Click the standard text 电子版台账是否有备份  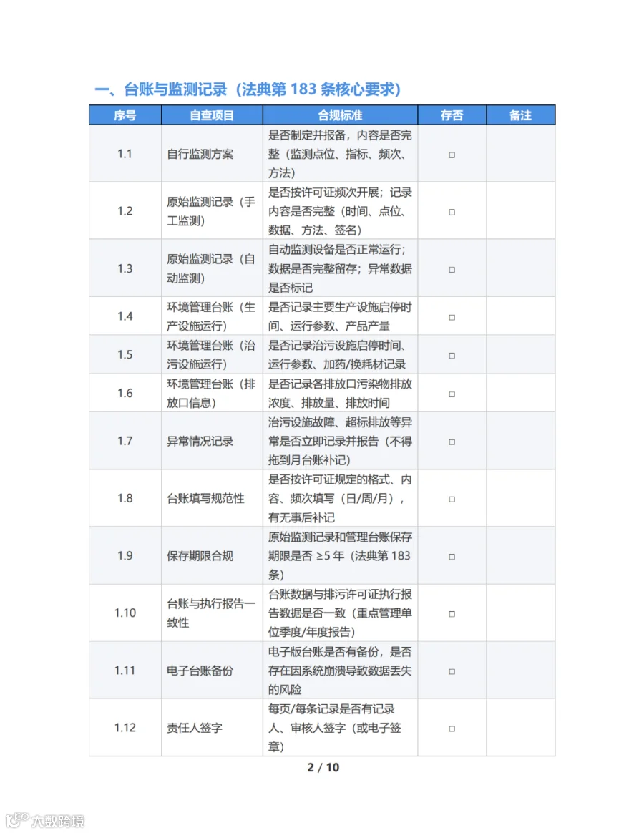point(340,671)
